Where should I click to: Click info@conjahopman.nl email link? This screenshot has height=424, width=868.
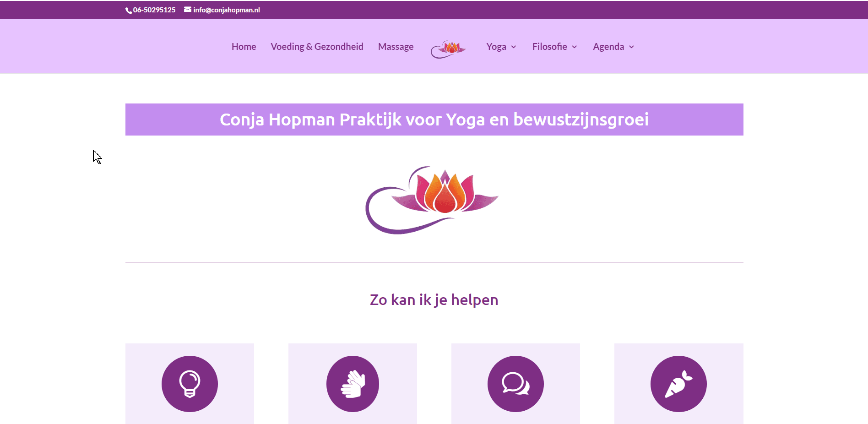tap(227, 10)
